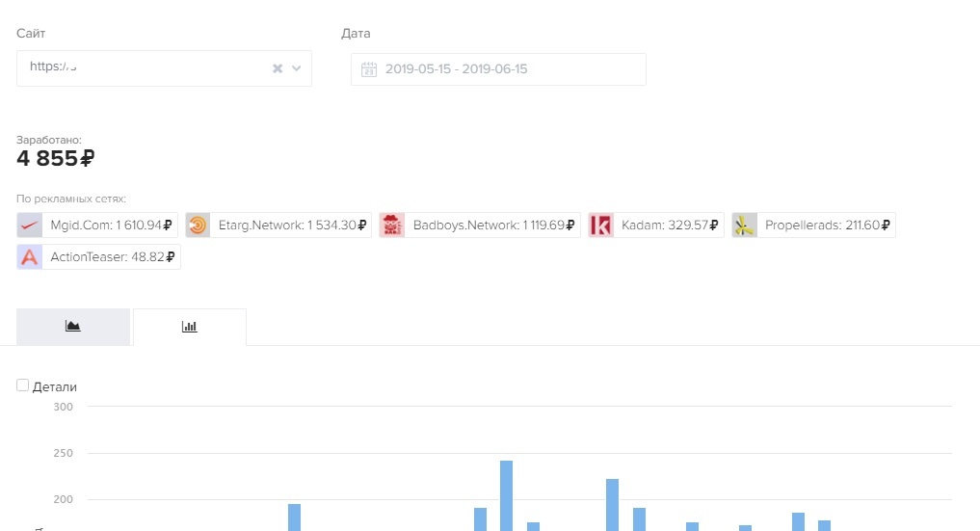
Task: Enable the Детали checkbox
Action: tap(22, 385)
